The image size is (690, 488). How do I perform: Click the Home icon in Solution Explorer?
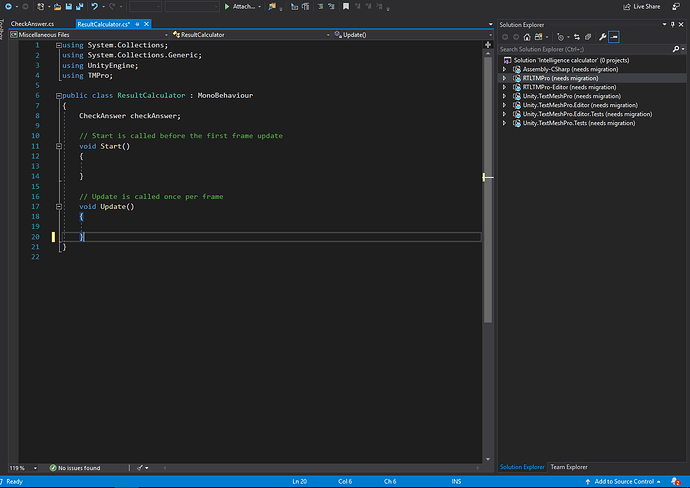(x=528, y=36)
